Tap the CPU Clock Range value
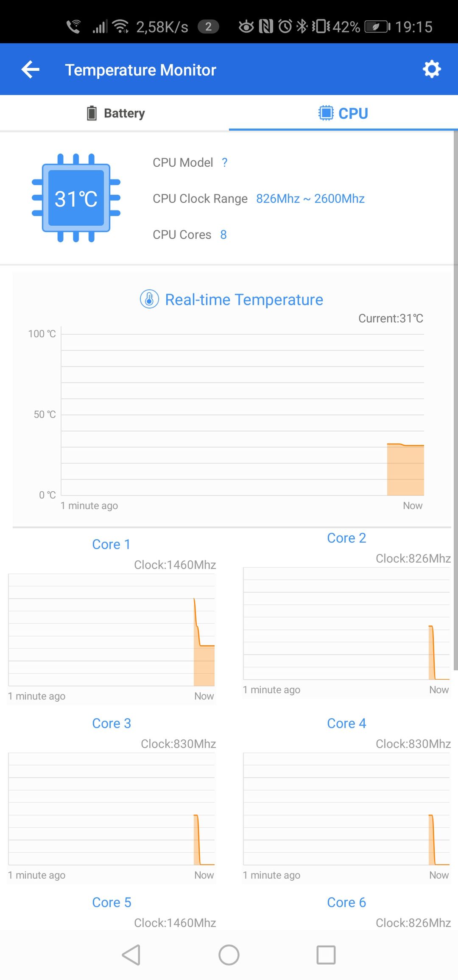 pyautogui.click(x=310, y=199)
